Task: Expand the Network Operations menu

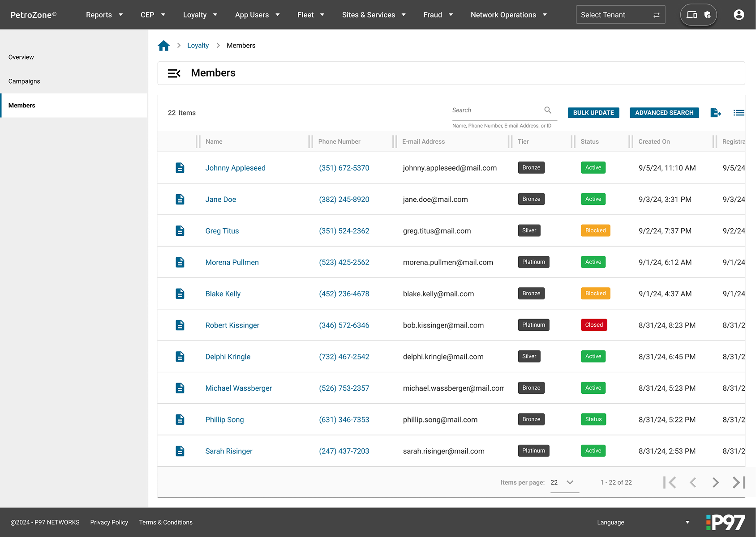Action: click(508, 15)
